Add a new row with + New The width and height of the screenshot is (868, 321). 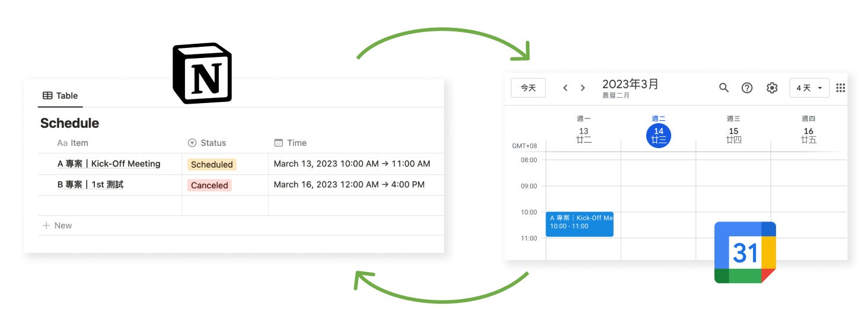(58, 226)
